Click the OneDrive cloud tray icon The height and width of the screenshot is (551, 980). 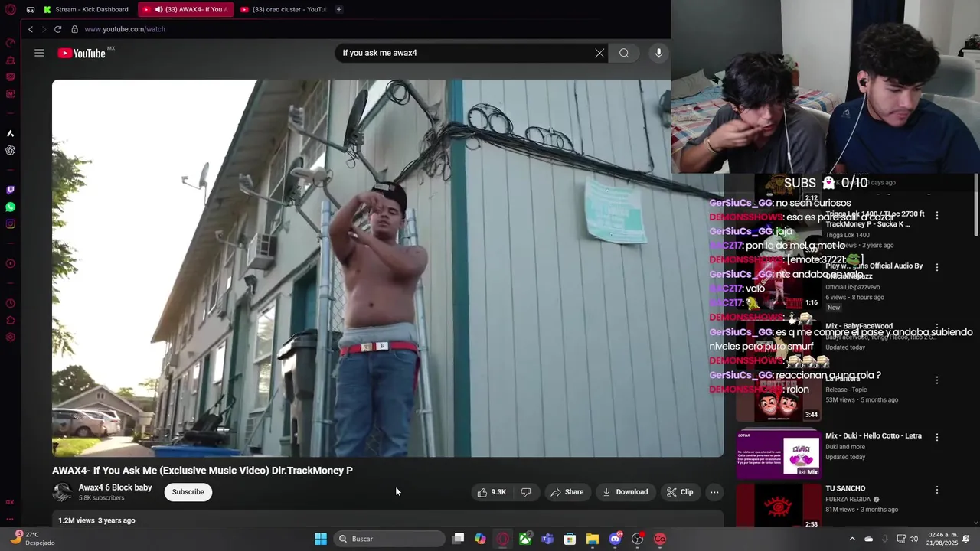(x=868, y=539)
